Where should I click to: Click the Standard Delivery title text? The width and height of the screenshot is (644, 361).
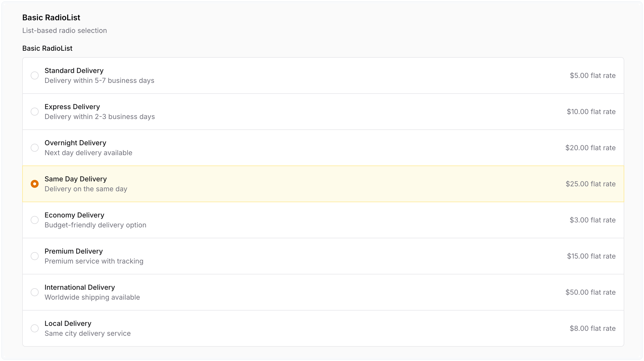pyautogui.click(x=74, y=71)
